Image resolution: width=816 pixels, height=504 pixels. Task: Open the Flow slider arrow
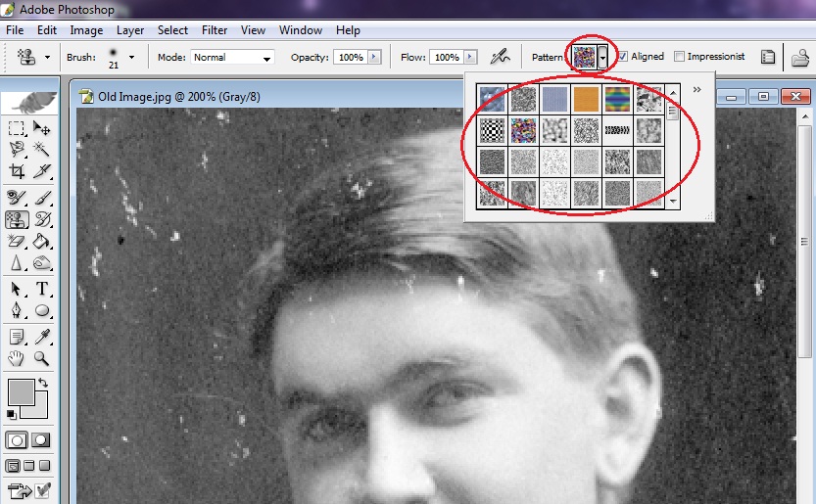tap(470, 57)
